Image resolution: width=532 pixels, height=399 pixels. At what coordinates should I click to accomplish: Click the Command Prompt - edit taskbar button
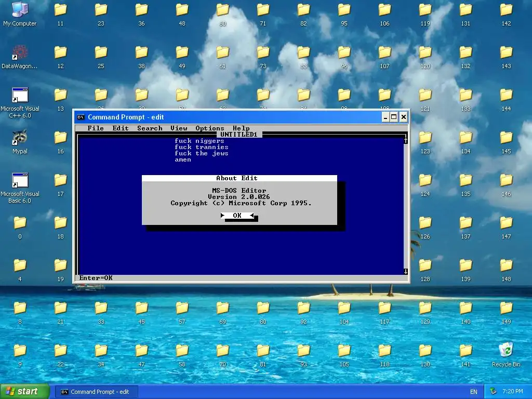coord(96,392)
